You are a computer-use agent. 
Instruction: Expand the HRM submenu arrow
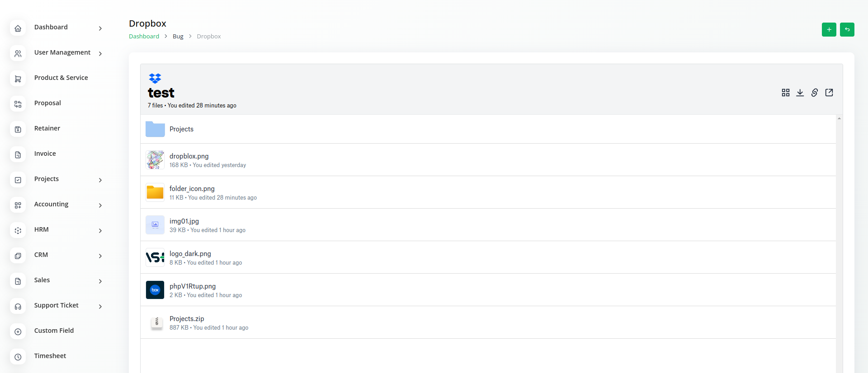pos(100,230)
